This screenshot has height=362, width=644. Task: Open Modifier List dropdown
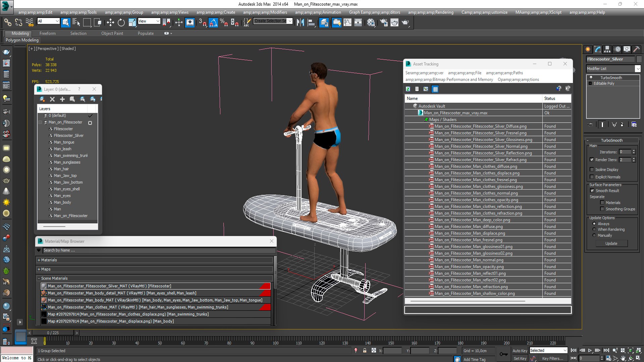(613, 69)
